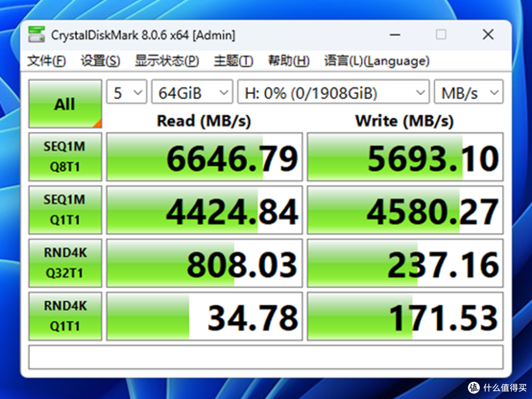Click the 808.03 read result

coord(204,263)
